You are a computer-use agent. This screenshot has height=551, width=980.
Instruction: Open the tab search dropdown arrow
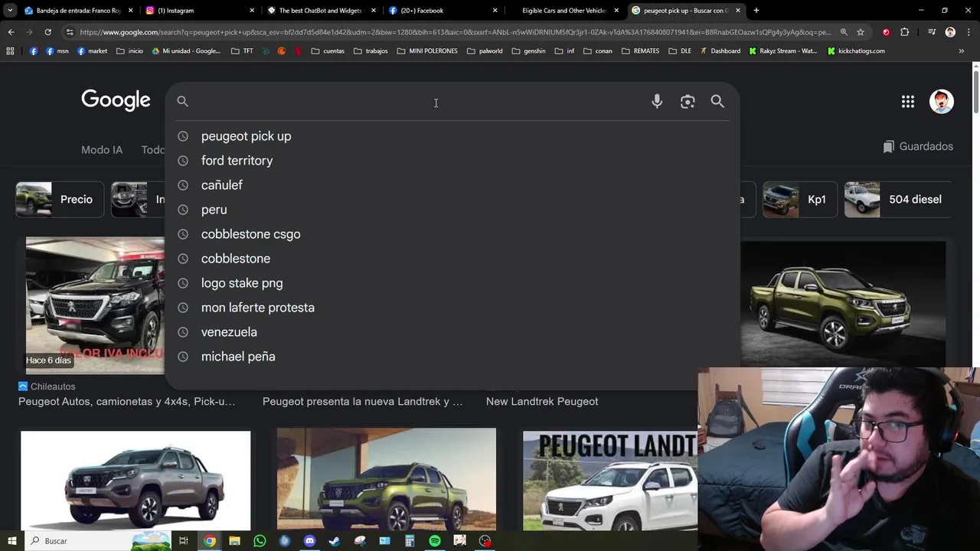(x=10, y=11)
